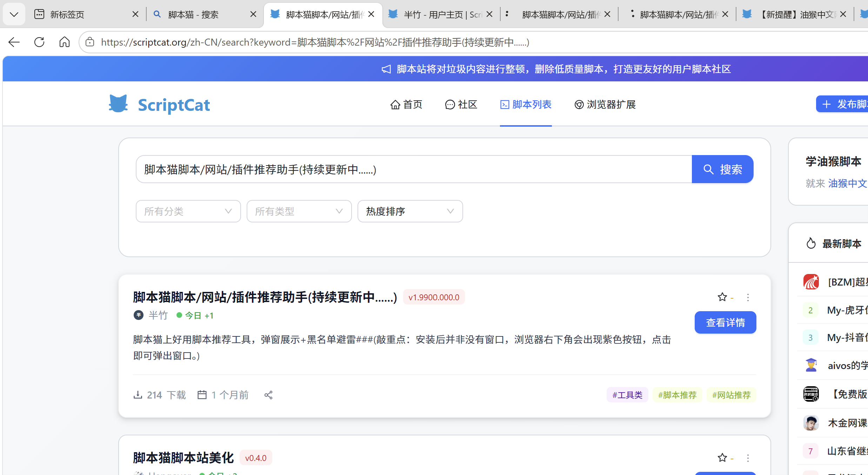Image resolution: width=868 pixels, height=475 pixels.
Task: Click the blue 搜索 button
Action: (x=723, y=169)
